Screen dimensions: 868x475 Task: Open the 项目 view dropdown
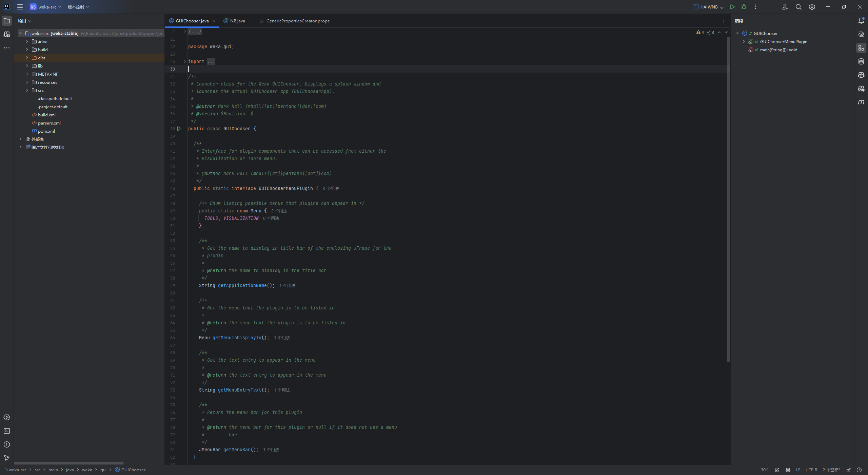(24, 21)
